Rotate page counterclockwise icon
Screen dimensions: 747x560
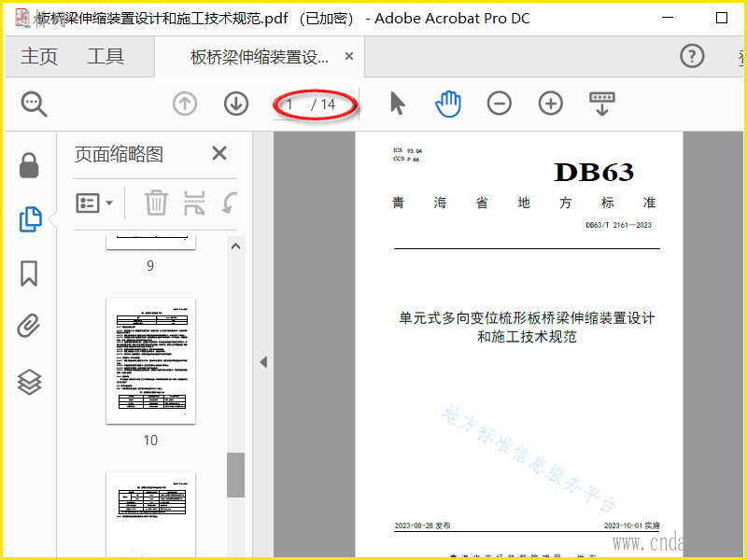(x=229, y=203)
